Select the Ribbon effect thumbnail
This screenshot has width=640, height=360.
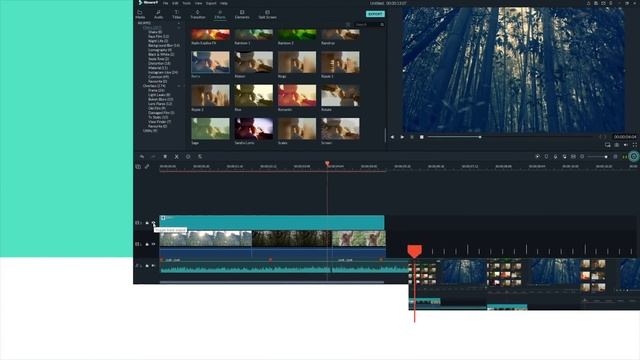point(253,62)
